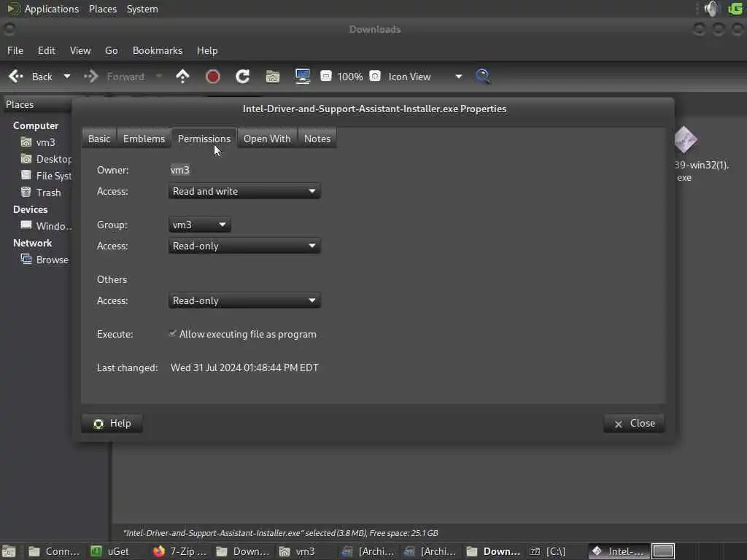Screen dimensions: 747x560
Task: Reload the folder with the refresh icon
Action: tap(242, 76)
